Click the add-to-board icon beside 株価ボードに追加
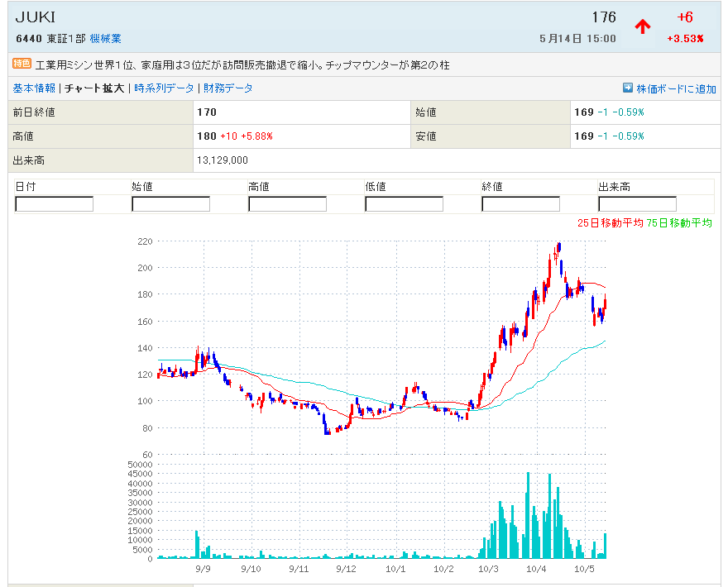The image size is (728, 587). 628,88
